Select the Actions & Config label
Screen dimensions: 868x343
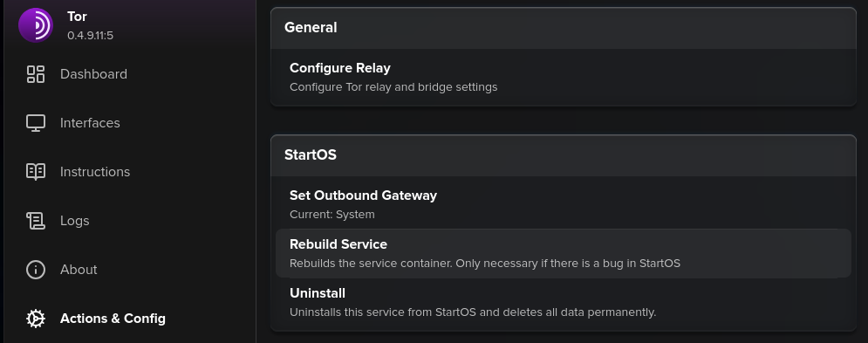tap(113, 319)
